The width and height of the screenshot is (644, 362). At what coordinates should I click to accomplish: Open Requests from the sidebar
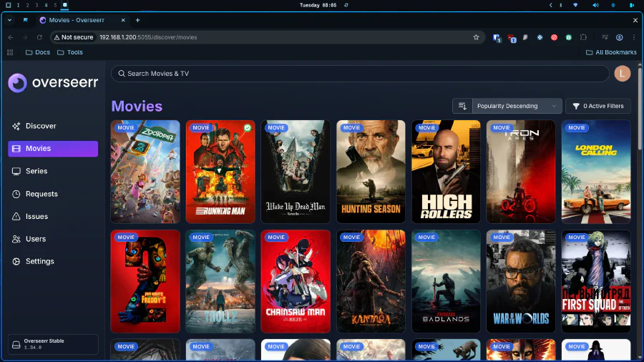[41, 194]
